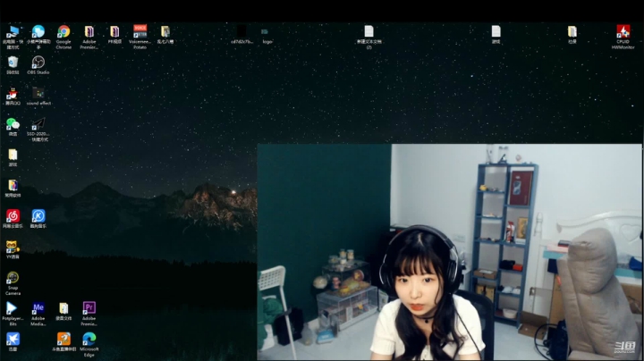Launch Microsoft Edge from the desktop
The height and width of the screenshot is (361, 644).
89,339
